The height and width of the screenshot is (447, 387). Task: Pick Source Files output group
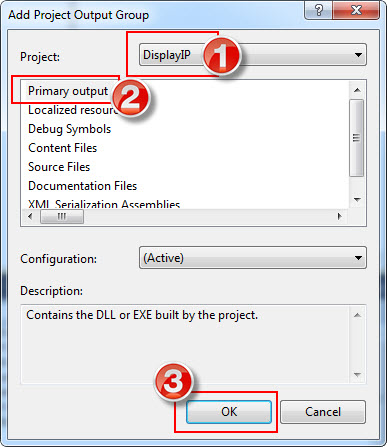coord(59,167)
